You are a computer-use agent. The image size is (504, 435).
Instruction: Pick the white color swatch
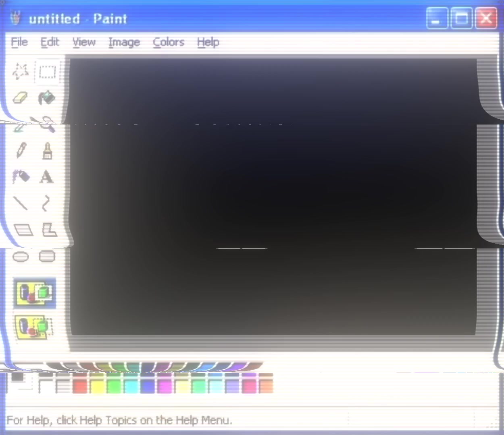coord(46,386)
